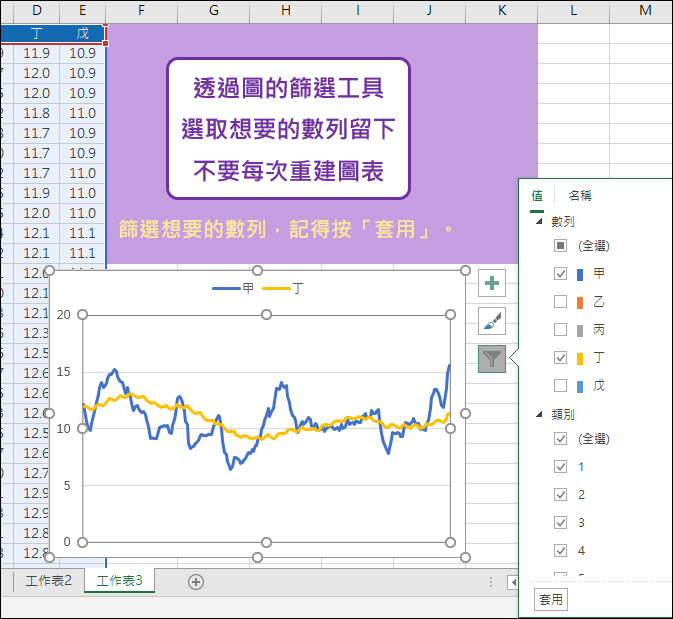This screenshot has height=619, width=673.
Task: Click the yellow 丁 series color swatch
Action: tap(580, 358)
